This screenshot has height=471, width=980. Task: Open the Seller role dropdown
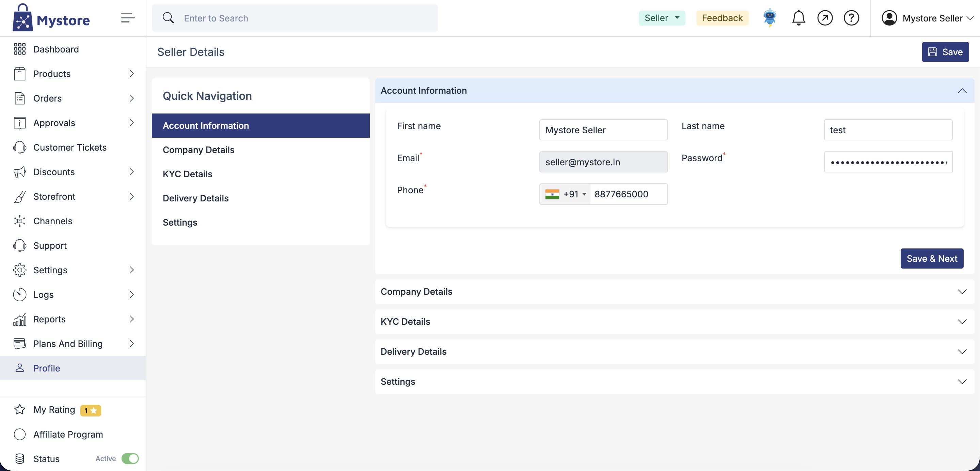662,18
